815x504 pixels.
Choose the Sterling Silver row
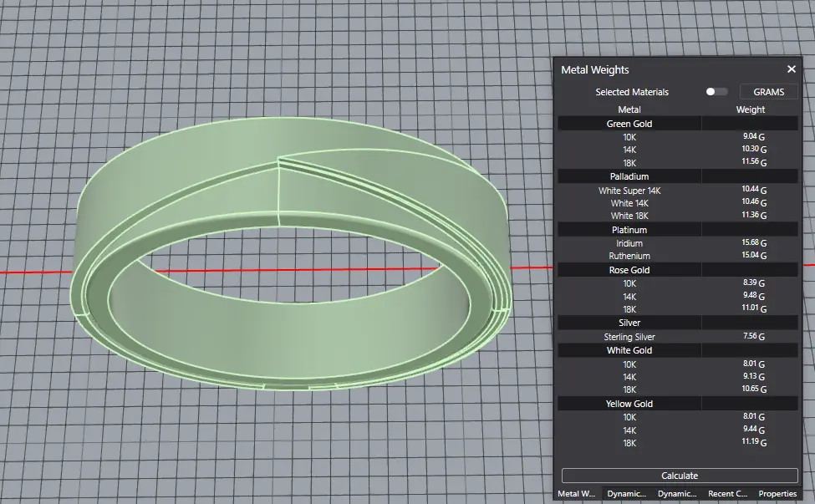click(x=629, y=337)
